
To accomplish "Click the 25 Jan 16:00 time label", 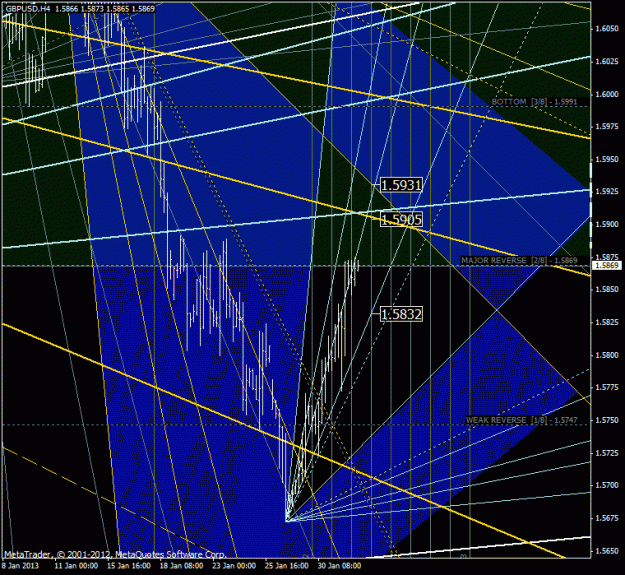I will 287,566.
